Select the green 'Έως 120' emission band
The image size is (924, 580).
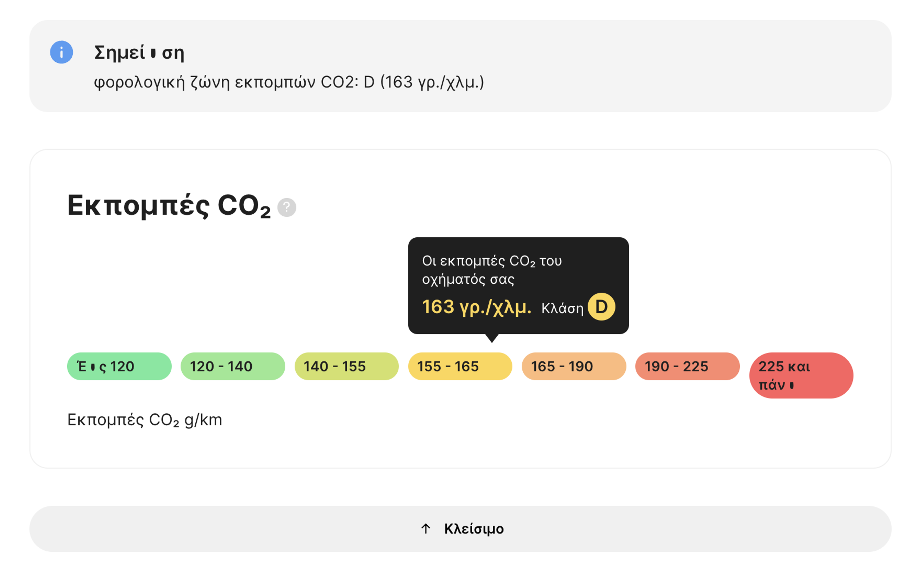[119, 366]
